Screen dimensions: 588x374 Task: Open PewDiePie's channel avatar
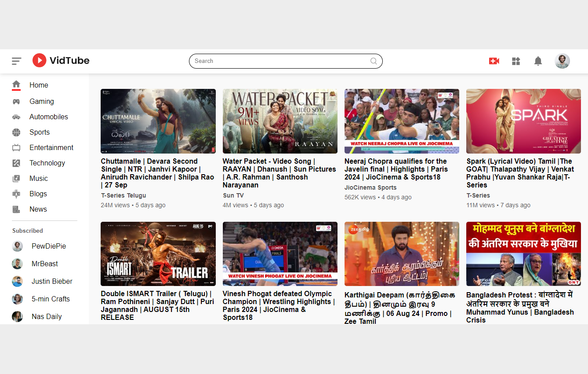(17, 246)
